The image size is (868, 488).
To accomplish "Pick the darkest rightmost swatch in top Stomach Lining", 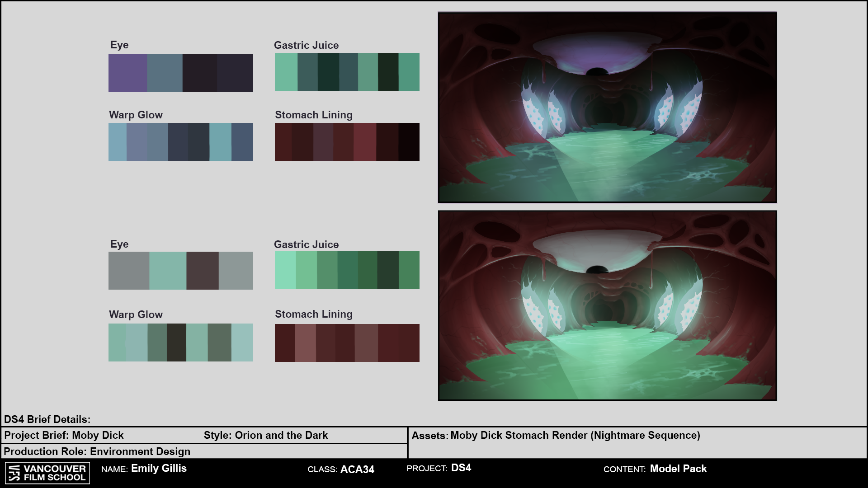I will point(409,142).
